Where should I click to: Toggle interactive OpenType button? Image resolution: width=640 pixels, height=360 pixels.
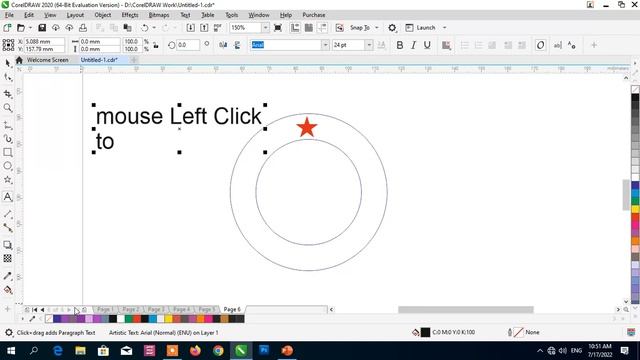[540, 45]
